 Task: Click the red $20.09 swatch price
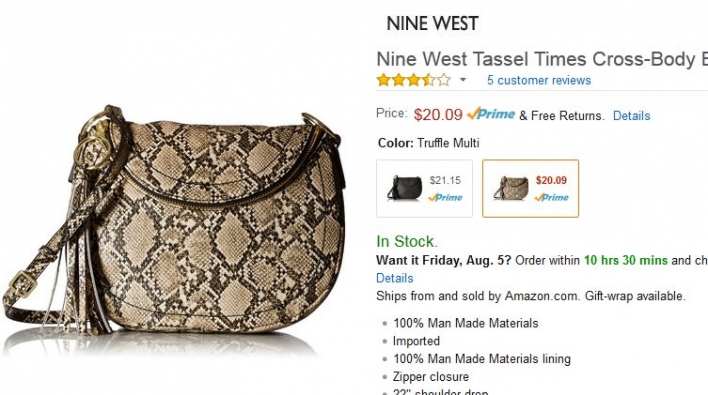[x=551, y=180]
